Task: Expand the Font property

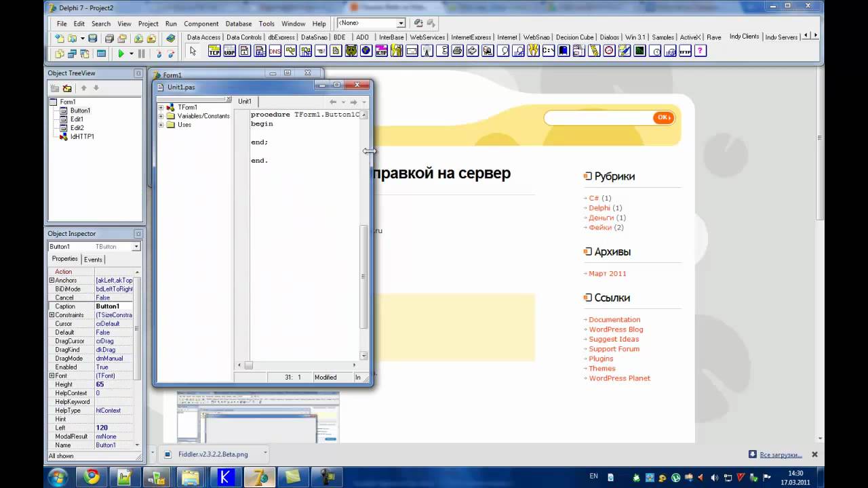Action: [52, 375]
